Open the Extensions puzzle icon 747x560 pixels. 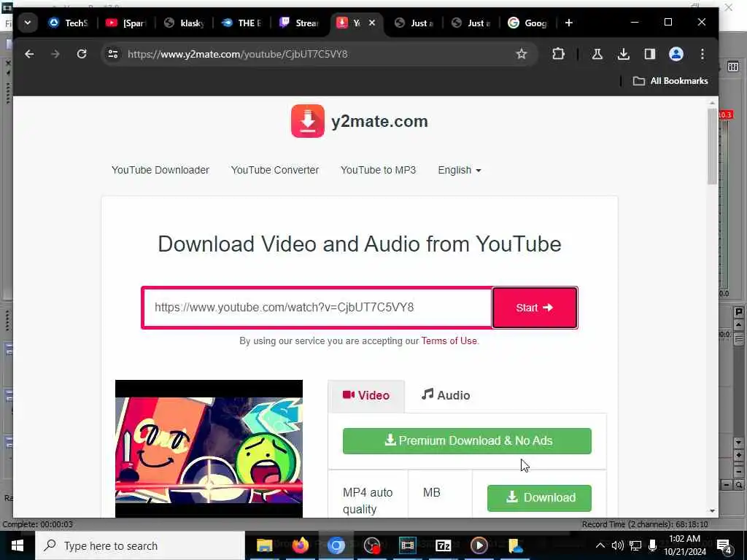(558, 54)
